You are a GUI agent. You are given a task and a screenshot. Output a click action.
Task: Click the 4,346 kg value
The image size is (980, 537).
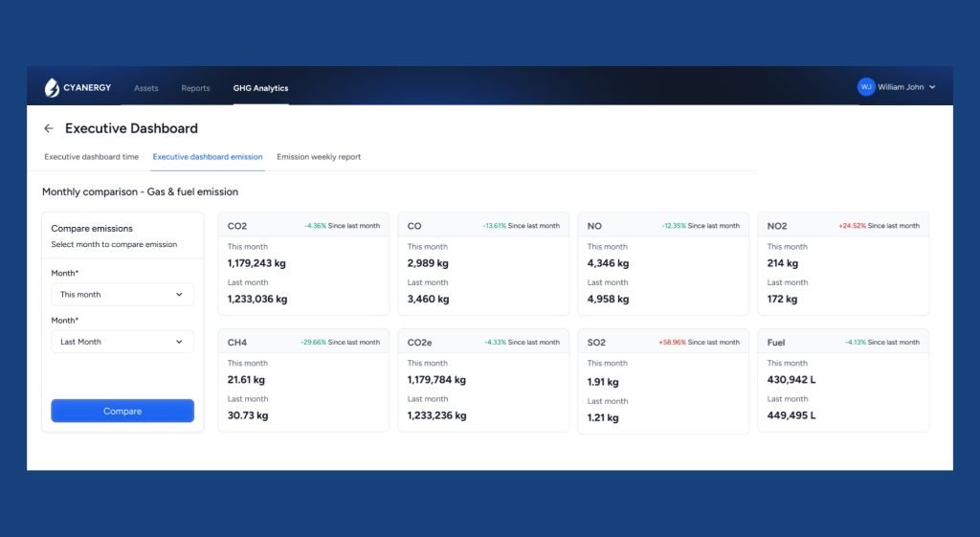(x=608, y=263)
